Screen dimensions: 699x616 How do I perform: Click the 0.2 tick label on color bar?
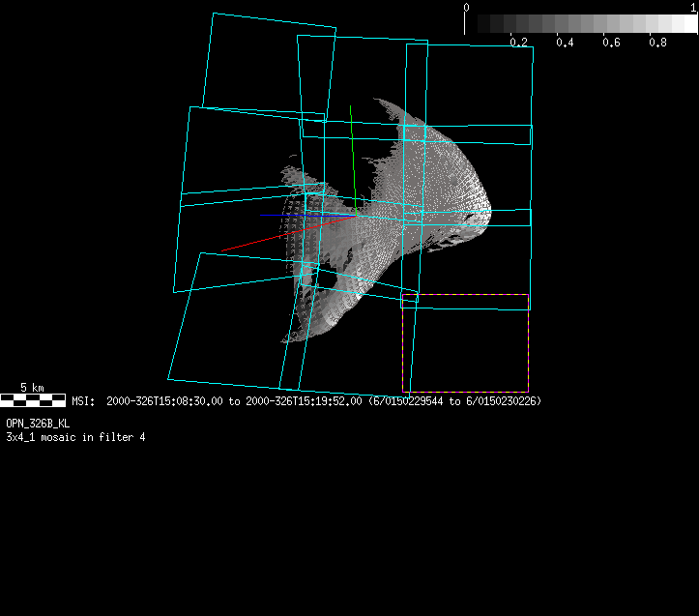(x=519, y=43)
